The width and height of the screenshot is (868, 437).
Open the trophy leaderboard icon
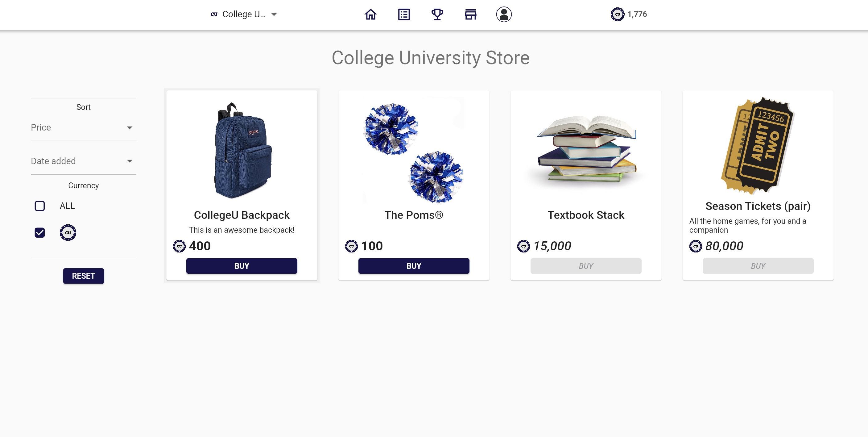click(x=437, y=15)
